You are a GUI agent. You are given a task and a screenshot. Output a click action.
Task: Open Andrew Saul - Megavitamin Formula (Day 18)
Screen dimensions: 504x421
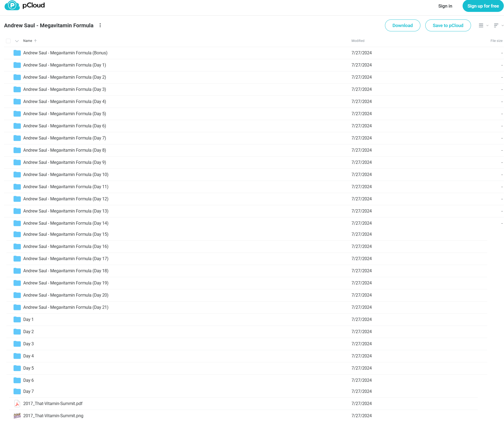point(66,271)
